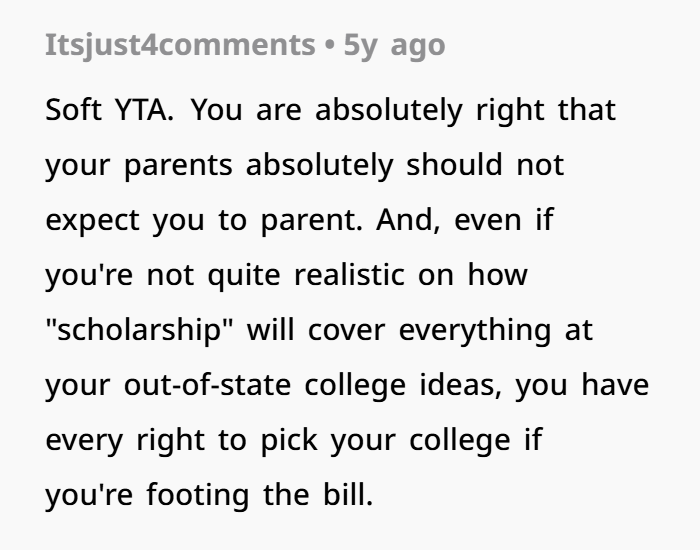Image resolution: width=700 pixels, height=550 pixels.
Task: Click the word "And," in the third line
Action: [x=408, y=221]
